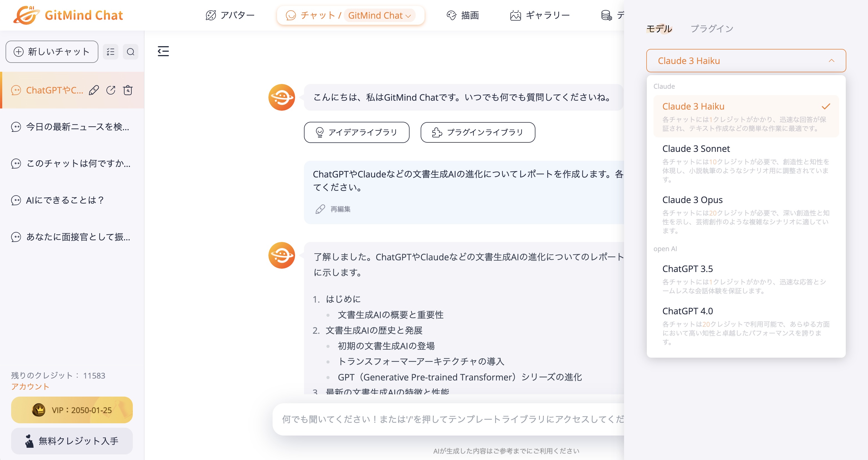
Task: Open the chat list management icon
Action: pyautogui.click(x=110, y=52)
